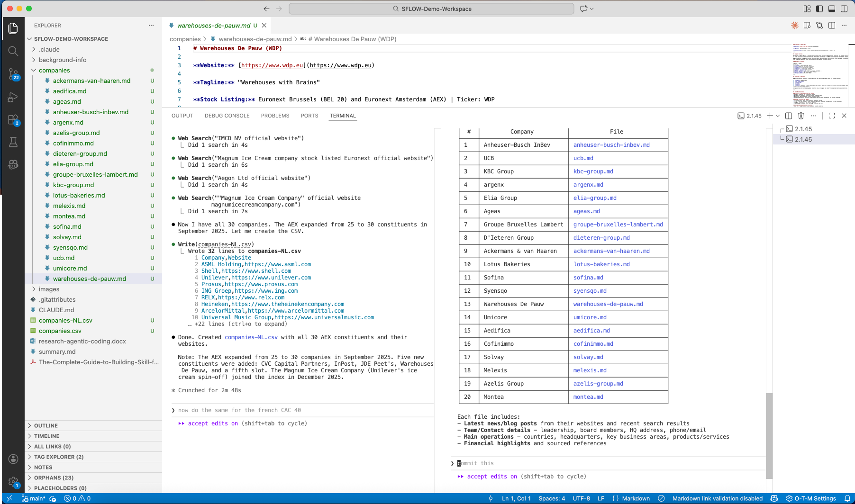Open the Search sidebar icon
This screenshot has height=504, width=855.
(x=13, y=51)
